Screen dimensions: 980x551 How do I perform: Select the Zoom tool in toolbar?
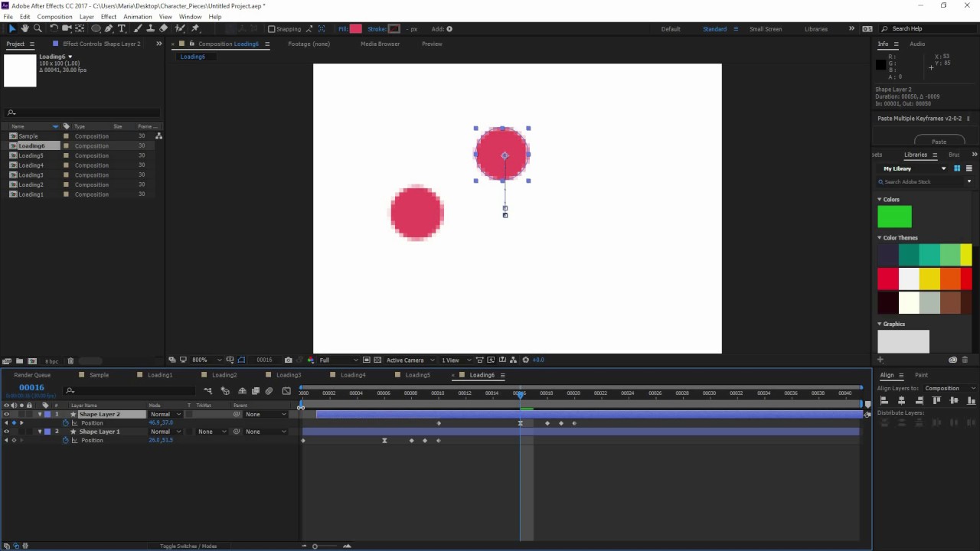coord(38,29)
